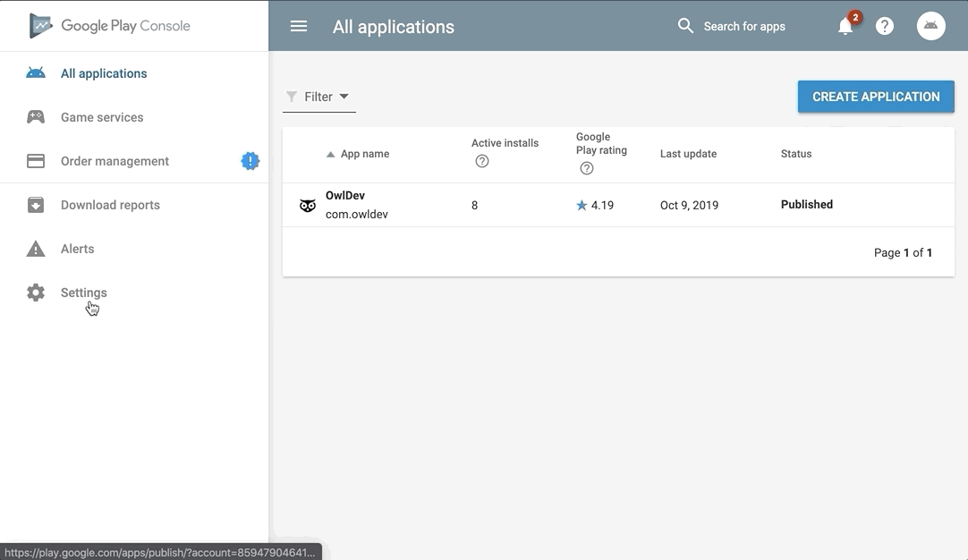Sort by App name arrow
968x560 pixels.
tap(330, 155)
